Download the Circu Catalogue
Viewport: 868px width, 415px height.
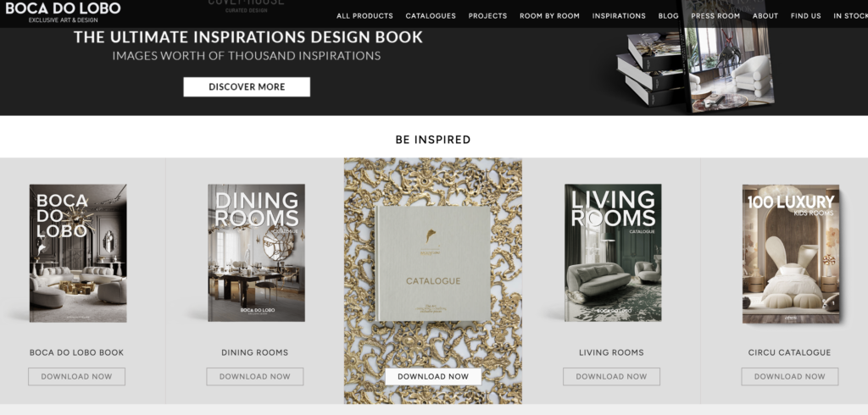click(789, 376)
